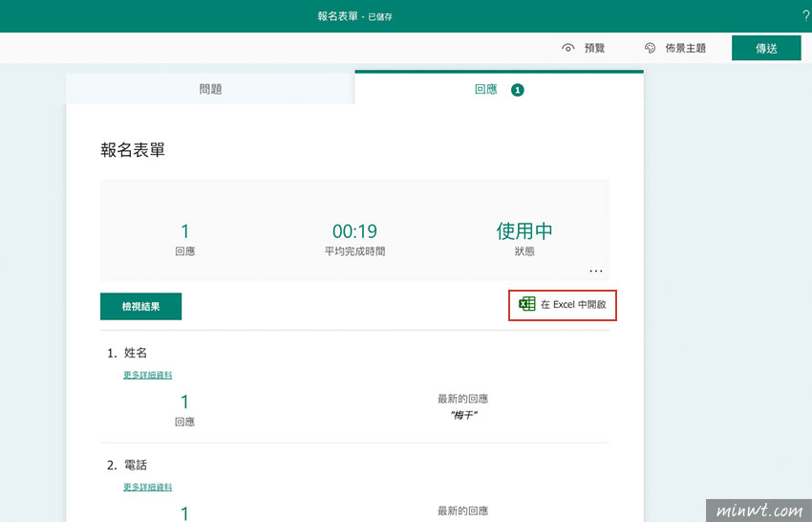Open 更多詳細資料 link under 電話

[147, 487]
